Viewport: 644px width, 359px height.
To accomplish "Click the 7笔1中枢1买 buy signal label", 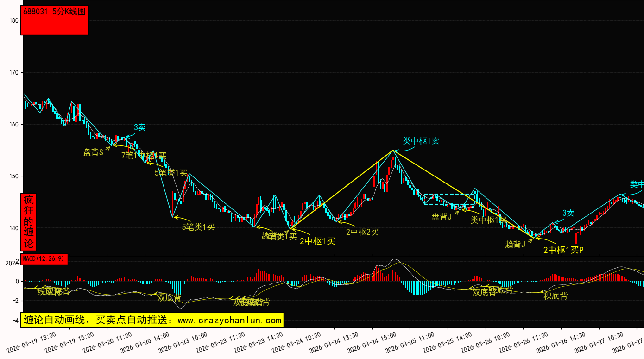I will [144, 156].
